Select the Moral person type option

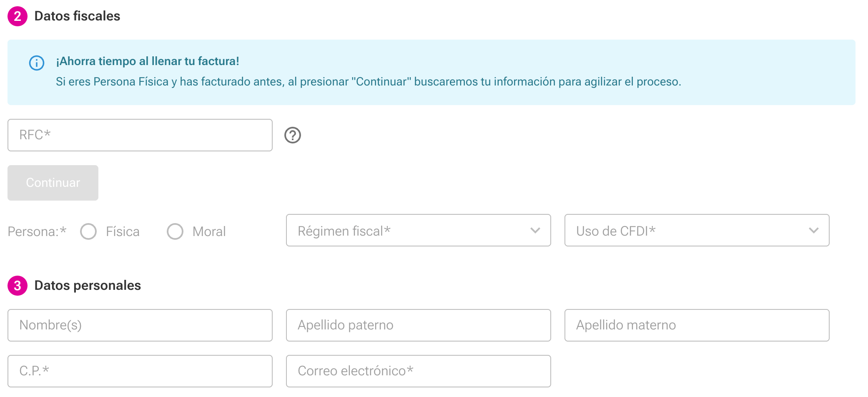coord(176,231)
